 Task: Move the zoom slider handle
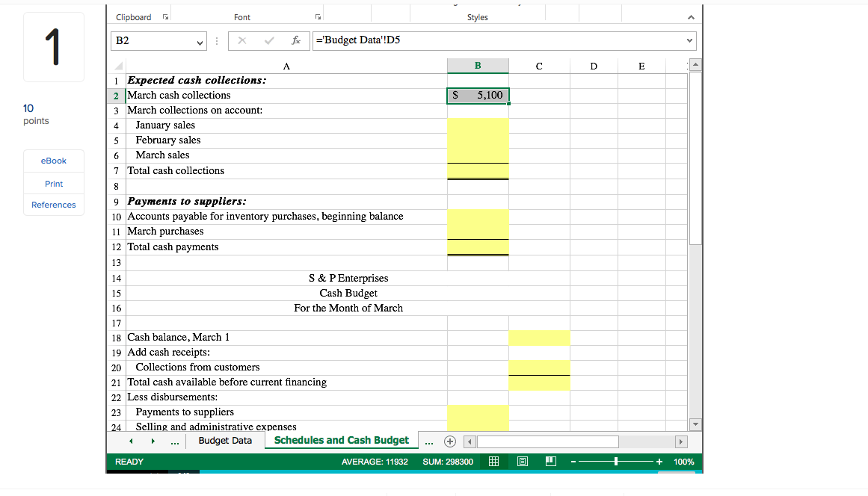coord(615,461)
